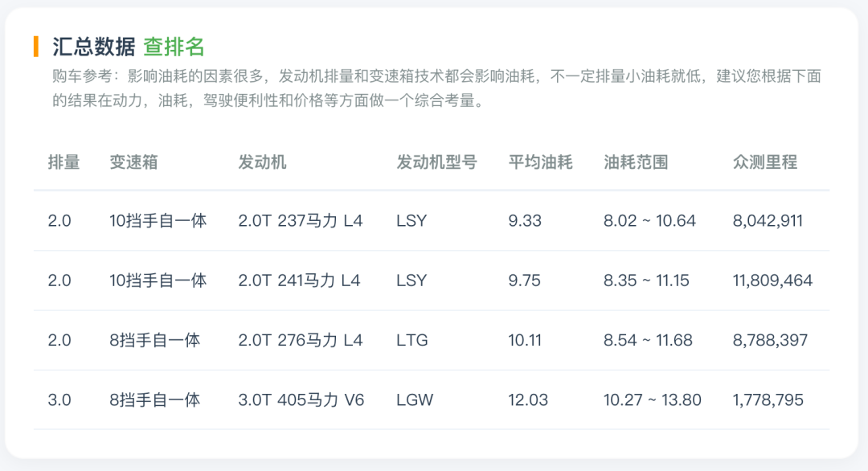Viewport: 868px width, 471px height.
Task: Click the 汇总数据 section heading
Action: 93,47
